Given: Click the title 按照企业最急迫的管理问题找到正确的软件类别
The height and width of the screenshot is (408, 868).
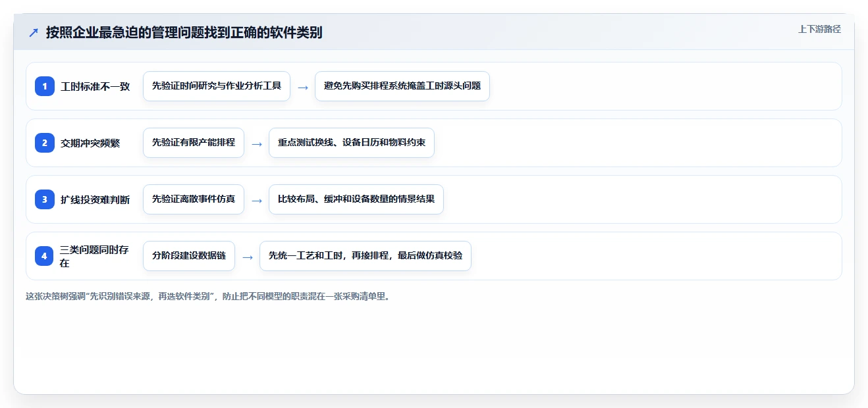Looking at the screenshot, I should (184, 32).
